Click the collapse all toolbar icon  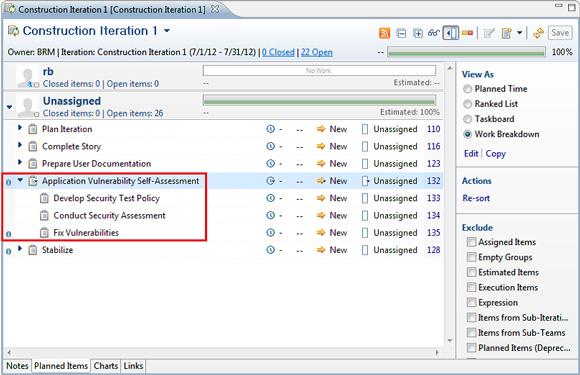401,33
